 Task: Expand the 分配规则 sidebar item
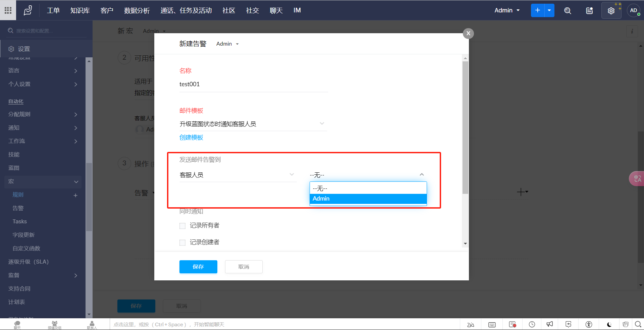coord(43,114)
